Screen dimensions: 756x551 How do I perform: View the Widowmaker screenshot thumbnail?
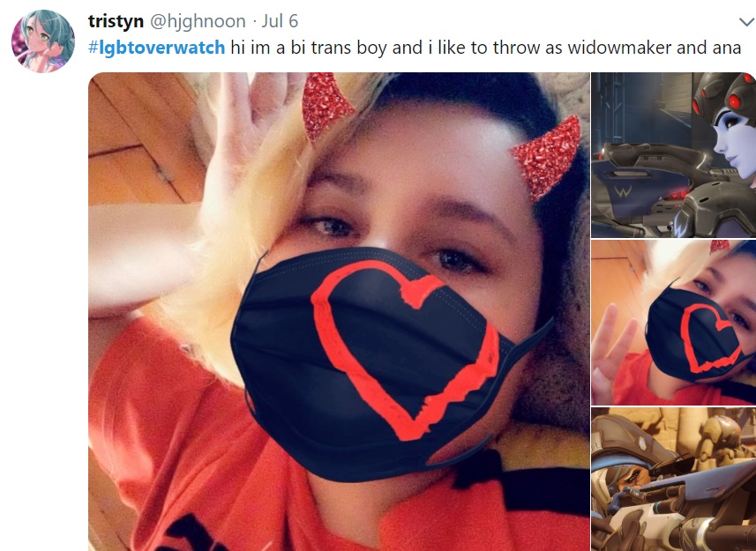[674, 155]
